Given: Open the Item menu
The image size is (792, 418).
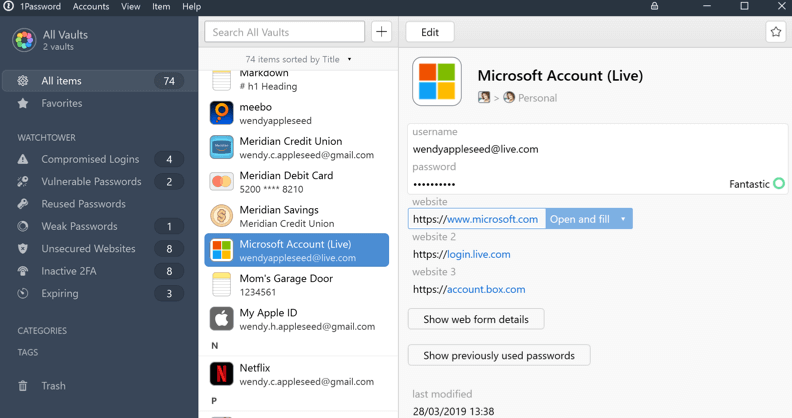Looking at the screenshot, I should [x=161, y=7].
